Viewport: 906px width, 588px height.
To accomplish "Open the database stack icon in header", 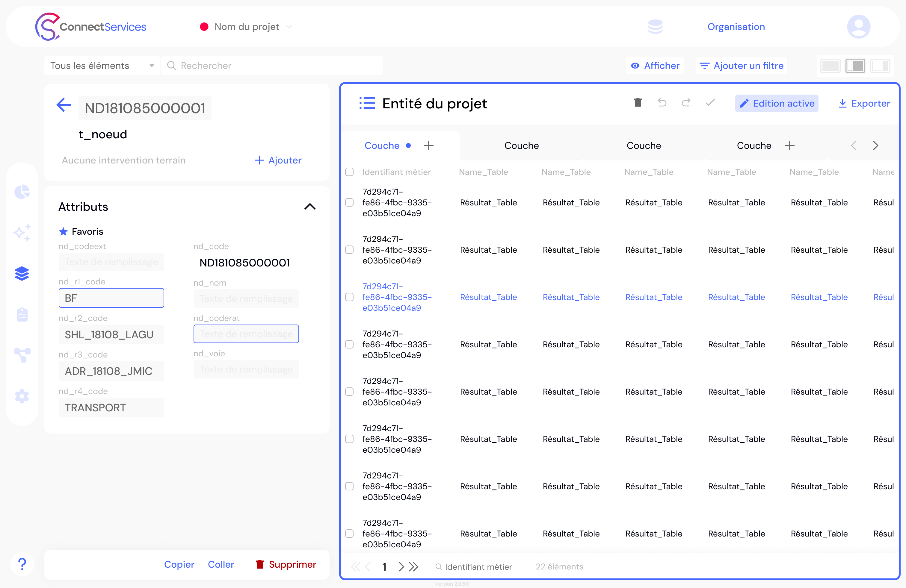I will [x=655, y=27].
